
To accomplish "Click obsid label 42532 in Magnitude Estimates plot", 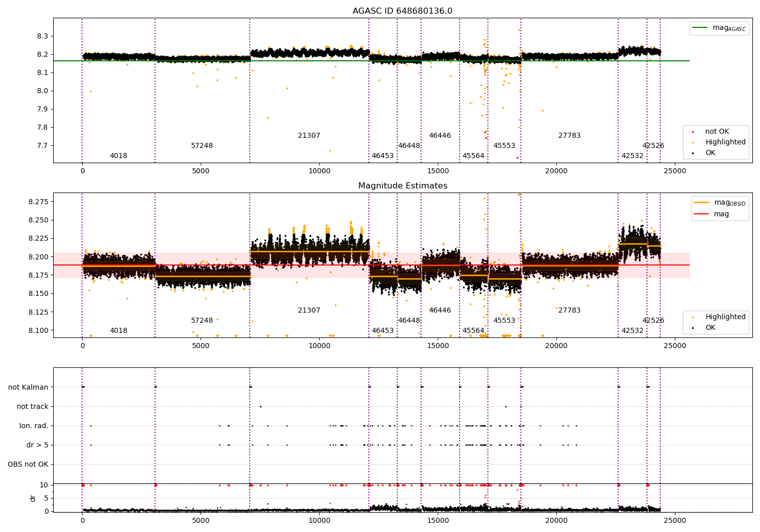I will coord(632,331).
